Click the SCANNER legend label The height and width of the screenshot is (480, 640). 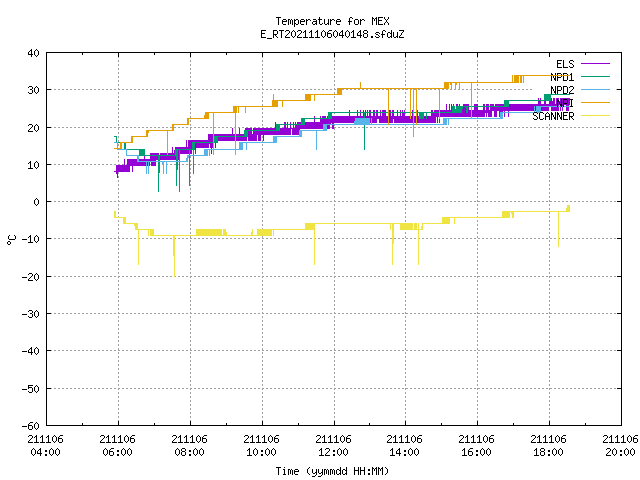[x=553, y=116]
